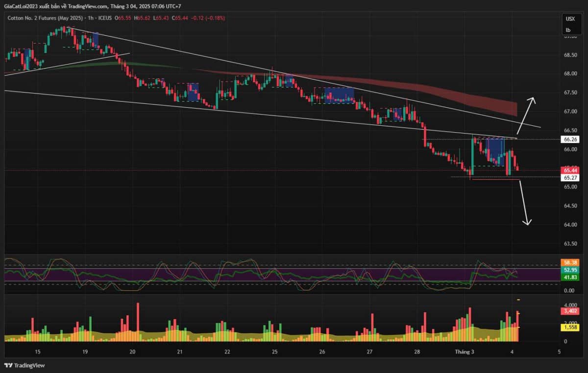Click the 19 date axis label
Screen dimensions: 588x373
pyautogui.click(x=85, y=351)
